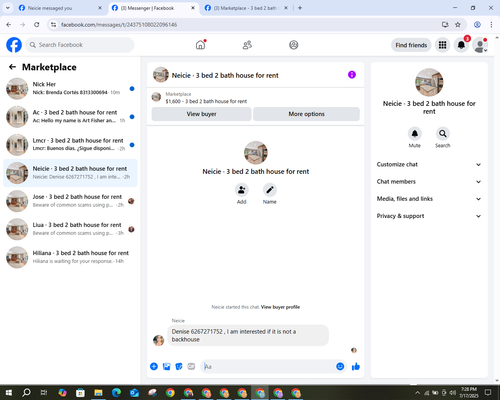Open the Menu grid icon

[442, 45]
